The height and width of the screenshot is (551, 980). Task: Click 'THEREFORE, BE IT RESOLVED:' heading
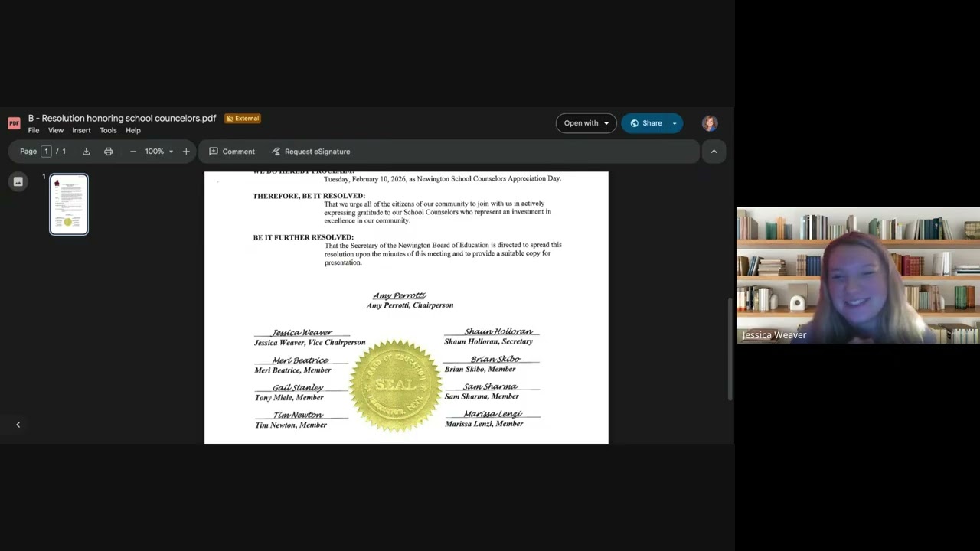(x=309, y=196)
